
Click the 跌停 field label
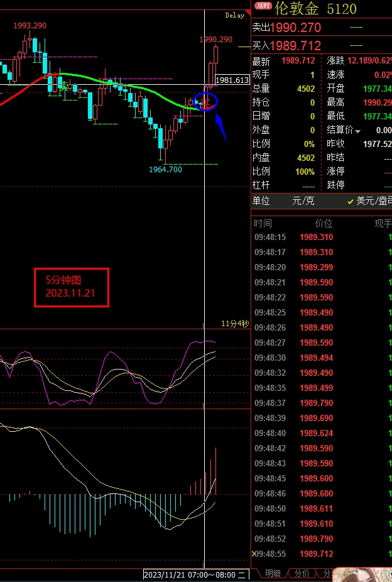(x=335, y=185)
